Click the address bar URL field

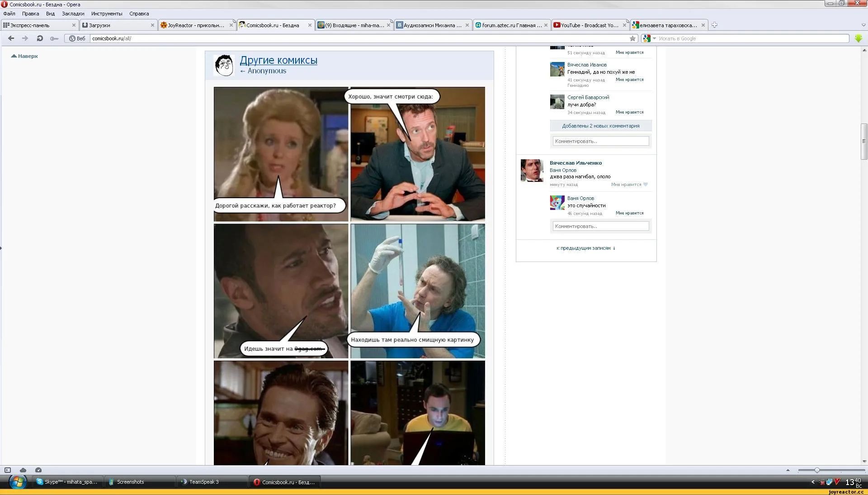click(x=359, y=38)
